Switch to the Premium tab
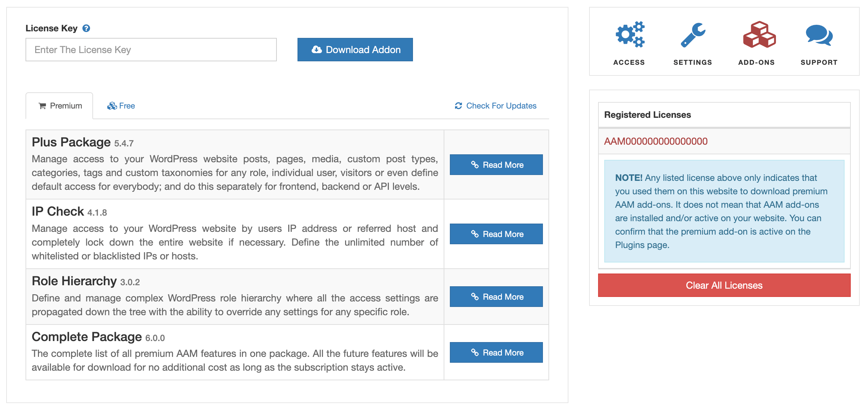This screenshot has width=868, height=412. tap(59, 106)
